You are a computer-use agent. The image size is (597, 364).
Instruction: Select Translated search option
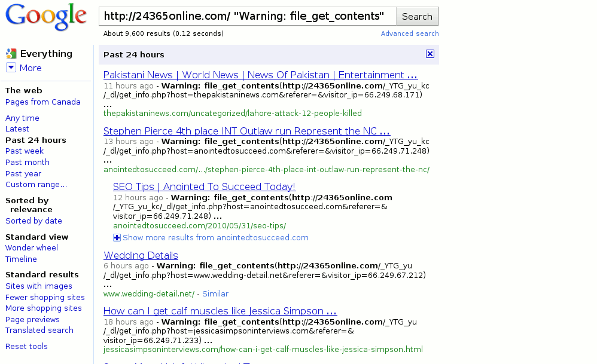[39, 330]
